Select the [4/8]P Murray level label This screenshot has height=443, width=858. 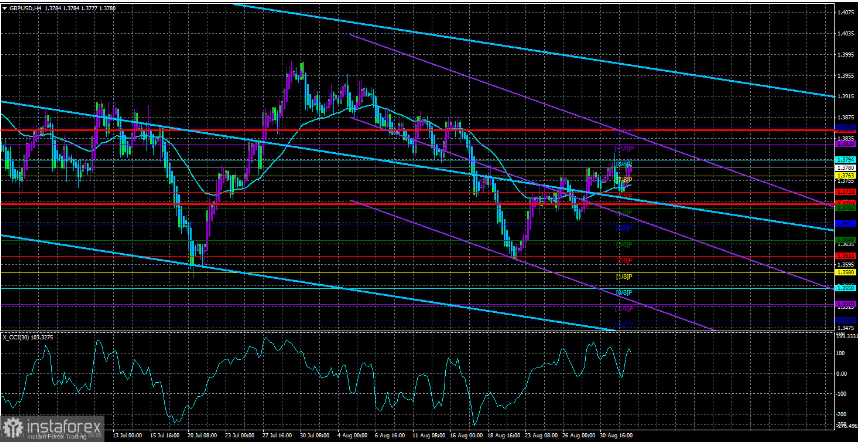624,228
